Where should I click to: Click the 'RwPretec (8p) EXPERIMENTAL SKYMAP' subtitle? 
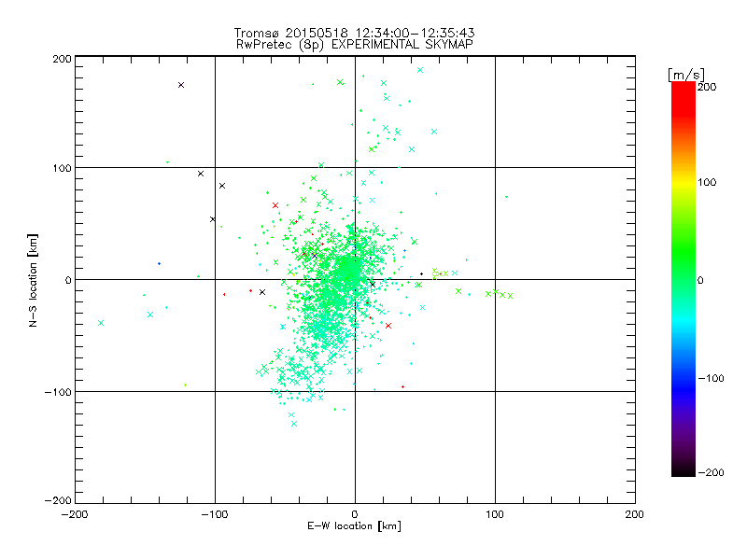(355, 45)
